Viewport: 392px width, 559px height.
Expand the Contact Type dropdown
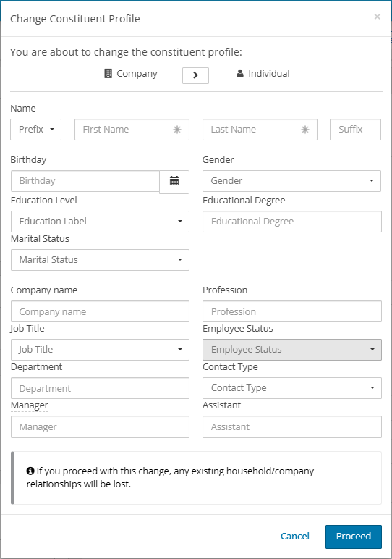pyautogui.click(x=292, y=388)
